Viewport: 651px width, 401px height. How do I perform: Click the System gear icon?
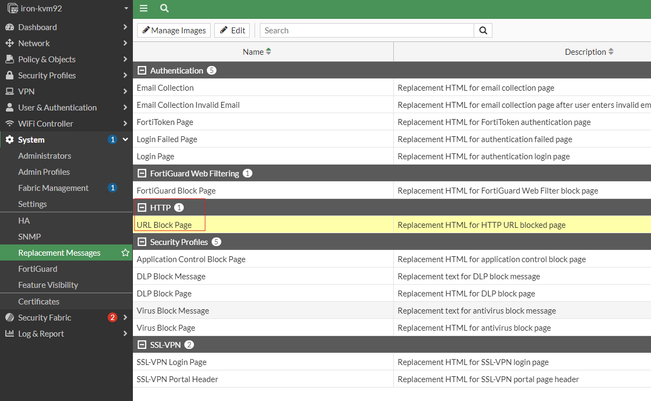pos(10,139)
